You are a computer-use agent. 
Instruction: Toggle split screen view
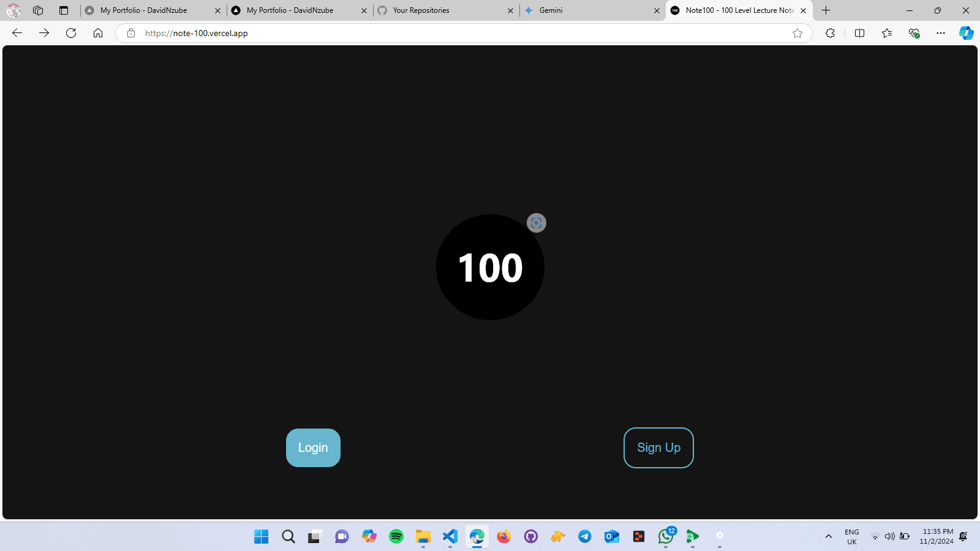(859, 33)
